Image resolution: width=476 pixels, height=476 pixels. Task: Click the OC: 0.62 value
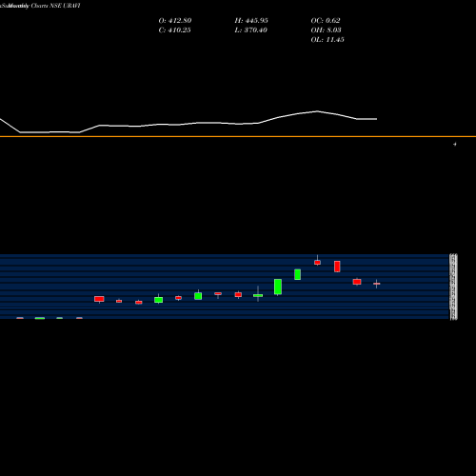point(326,20)
